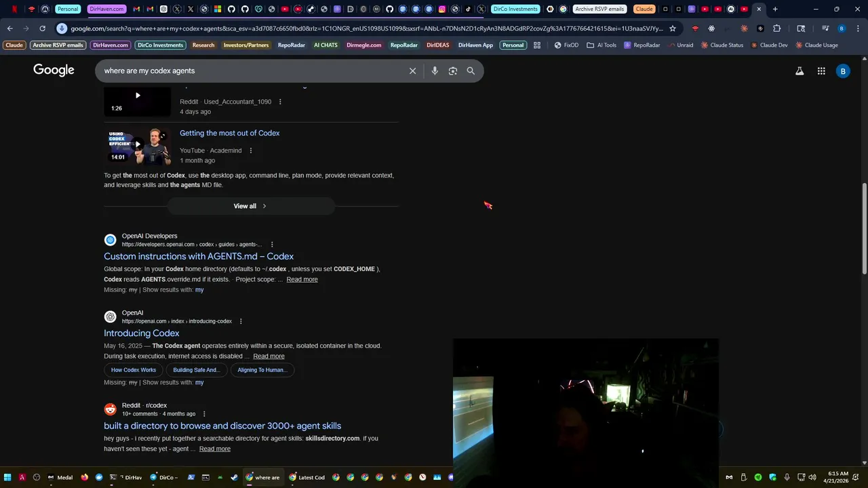The height and width of the screenshot is (488, 868).
Task: Open options menu for Used_Accountant_1090 video
Action: click(x=280, y=102)
